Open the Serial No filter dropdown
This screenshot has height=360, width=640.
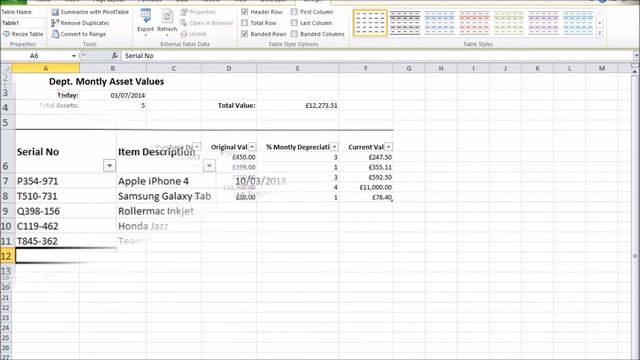(109, 166)
